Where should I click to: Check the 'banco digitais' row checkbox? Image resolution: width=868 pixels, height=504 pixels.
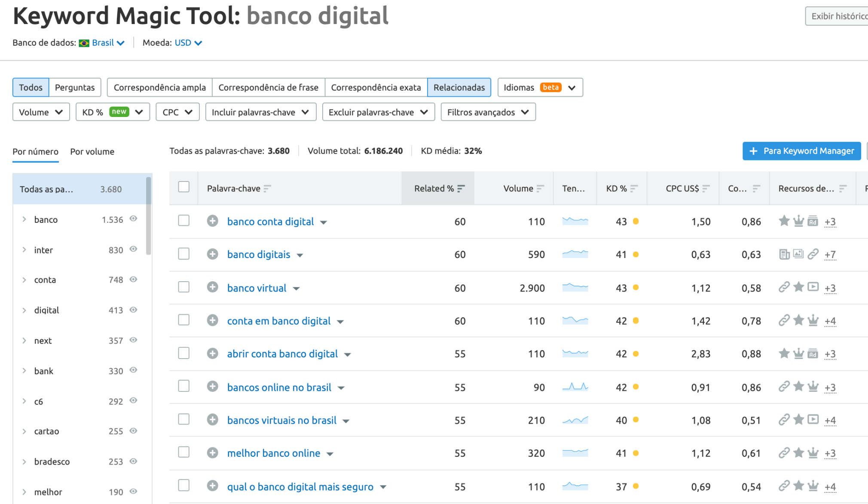point(184,254)
